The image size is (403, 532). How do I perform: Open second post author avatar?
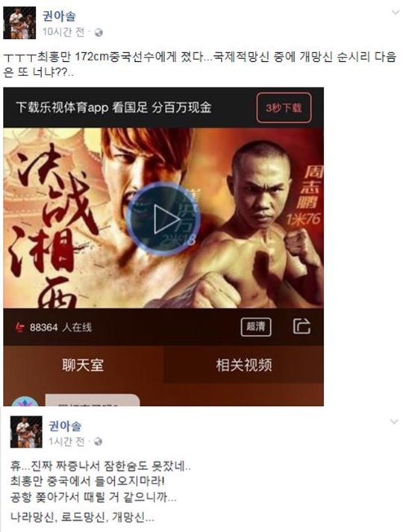(26, 432)
